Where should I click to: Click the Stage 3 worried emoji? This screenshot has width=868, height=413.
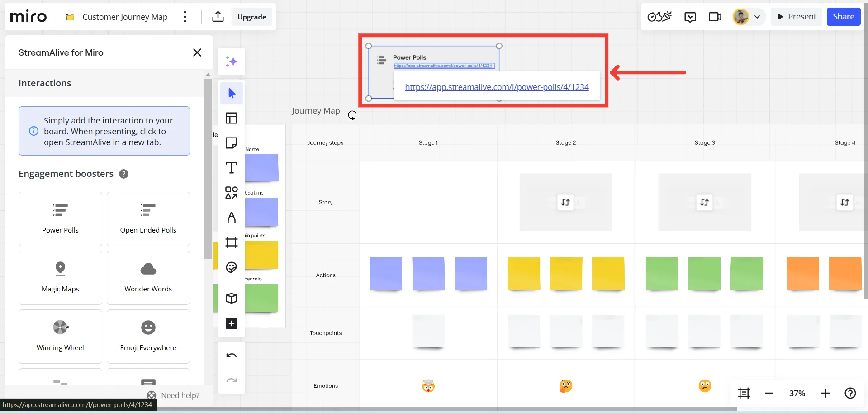pyautogui.click(x=705, y=386)
